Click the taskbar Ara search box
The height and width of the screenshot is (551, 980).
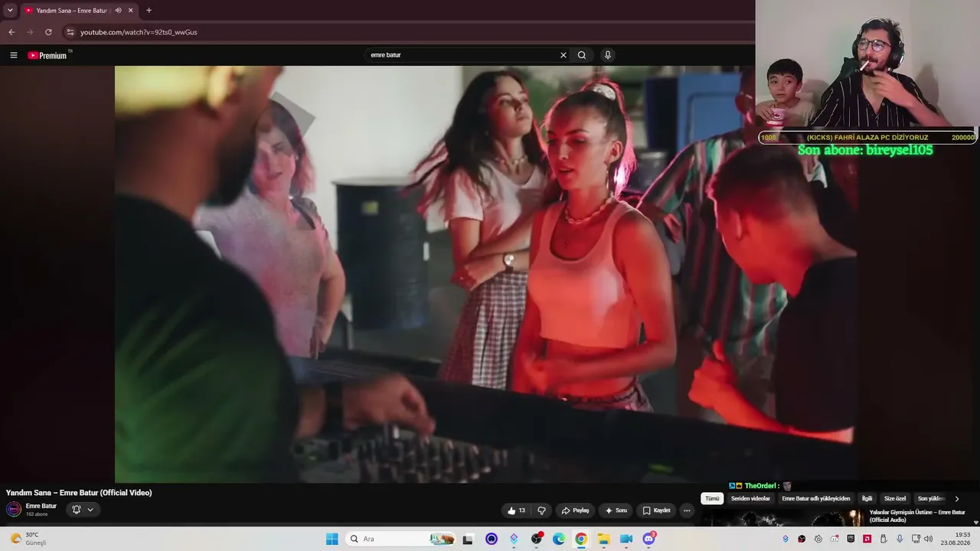click(401, 539)
